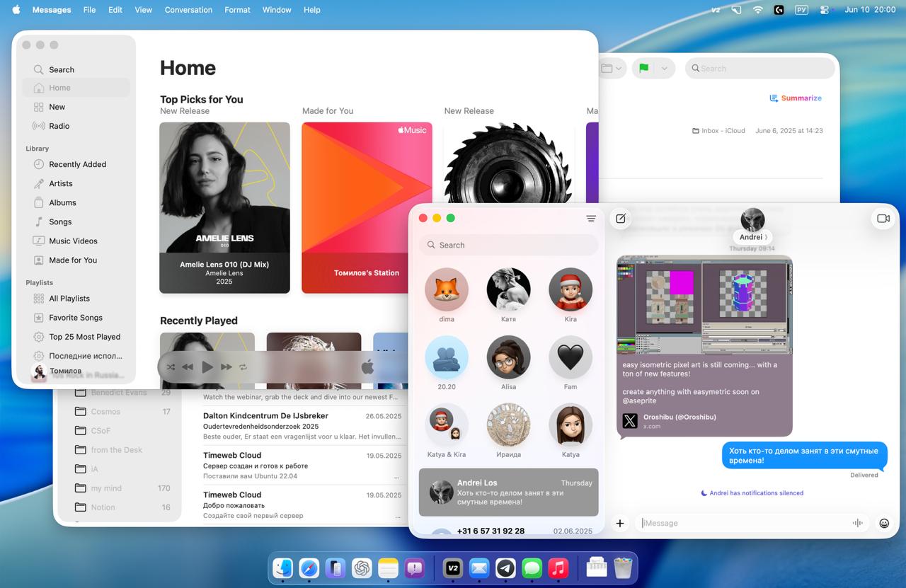Open the dima pinned conversation
Image resolution: width=906 pixels, height=588 pixels.
click(x=447, y=295)
